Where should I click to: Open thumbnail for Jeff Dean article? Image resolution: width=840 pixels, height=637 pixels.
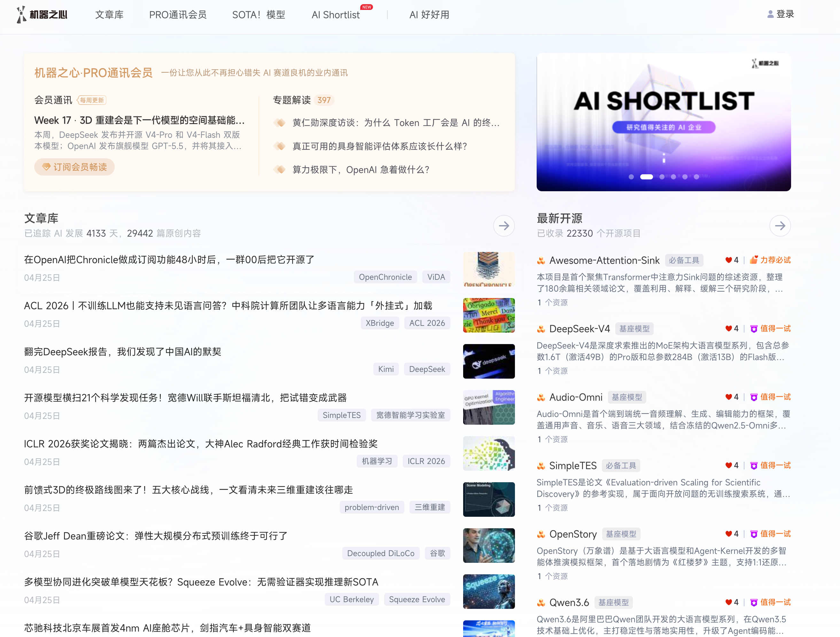(489, 546)
